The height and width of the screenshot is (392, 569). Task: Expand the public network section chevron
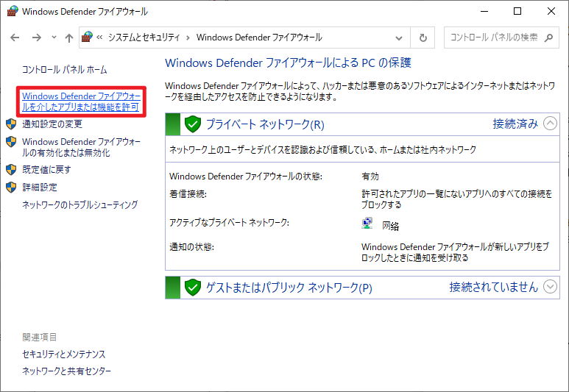tap(550, 287)
